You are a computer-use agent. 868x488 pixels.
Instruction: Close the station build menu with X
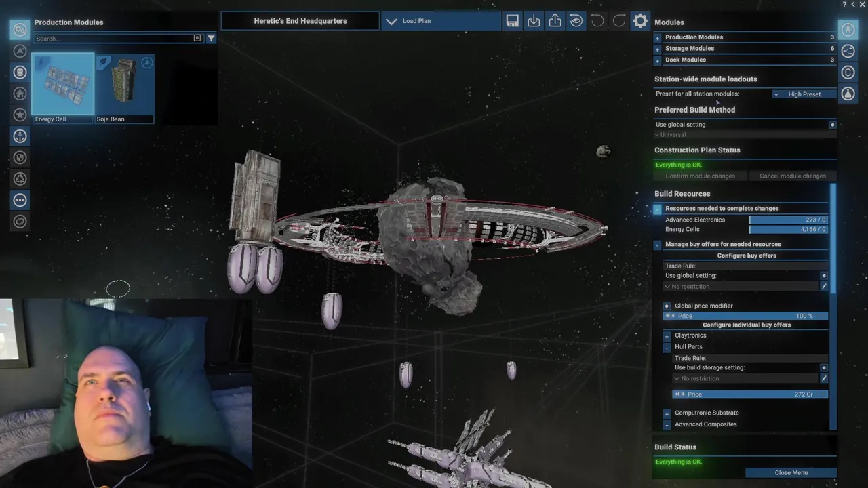pos(862,5)
